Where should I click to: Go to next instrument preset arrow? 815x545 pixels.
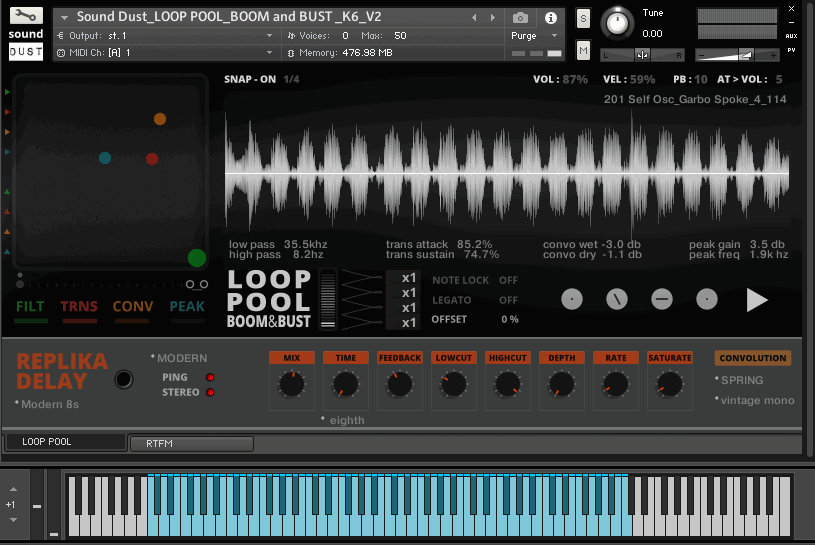[493, 18]
